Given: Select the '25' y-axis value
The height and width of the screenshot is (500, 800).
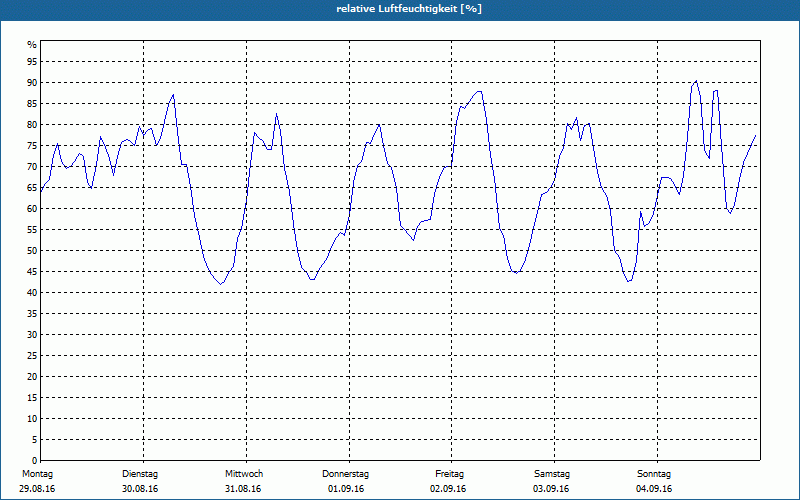Looking at the screenshot, I should click(32, 356).
